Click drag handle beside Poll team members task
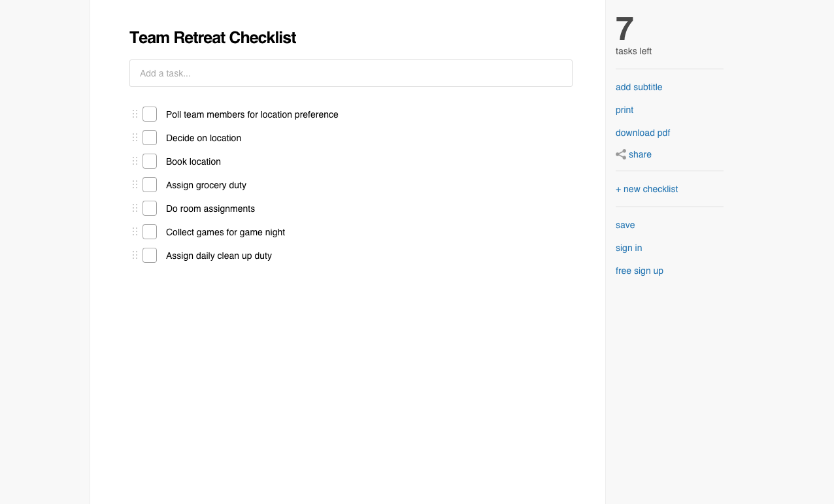 (x=135, y=114)
